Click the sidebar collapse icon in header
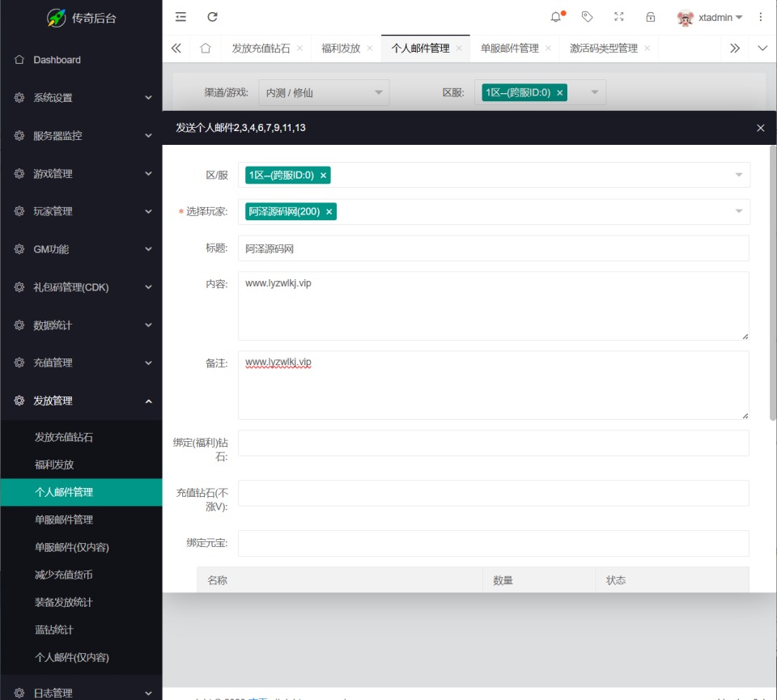 tap(180, 16)
